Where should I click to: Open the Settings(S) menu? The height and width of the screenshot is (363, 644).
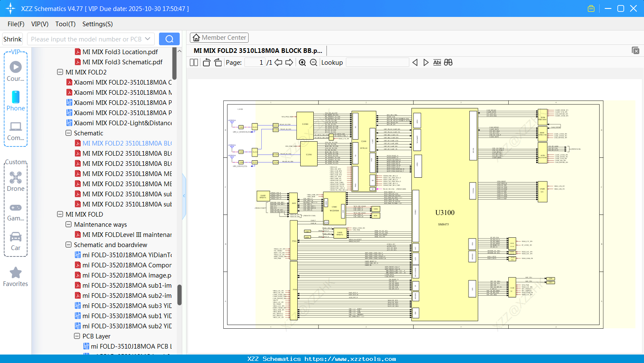97,24
